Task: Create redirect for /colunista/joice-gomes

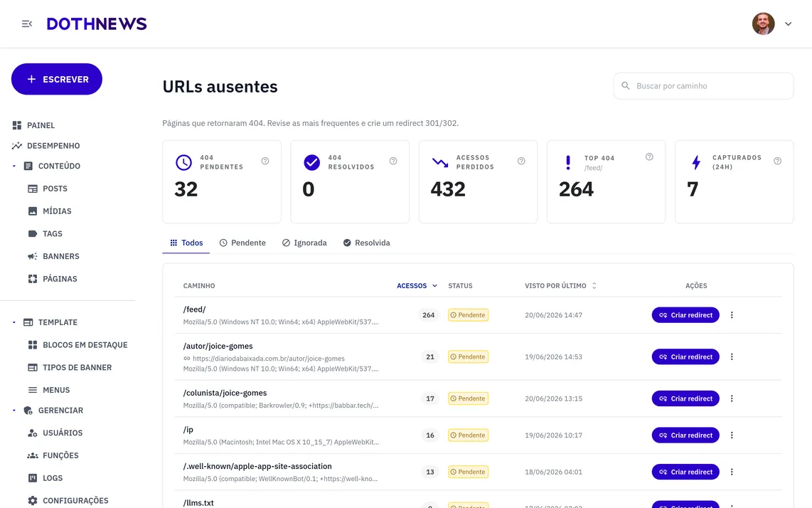Action: (x=685, y=398)
